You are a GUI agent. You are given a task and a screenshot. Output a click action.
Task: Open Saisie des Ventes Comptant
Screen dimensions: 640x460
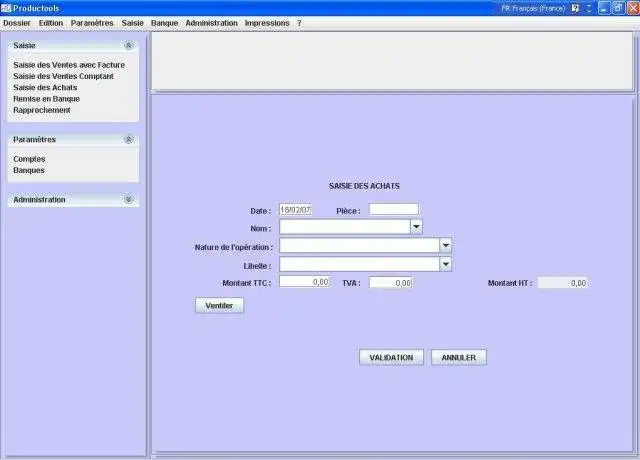63,76
